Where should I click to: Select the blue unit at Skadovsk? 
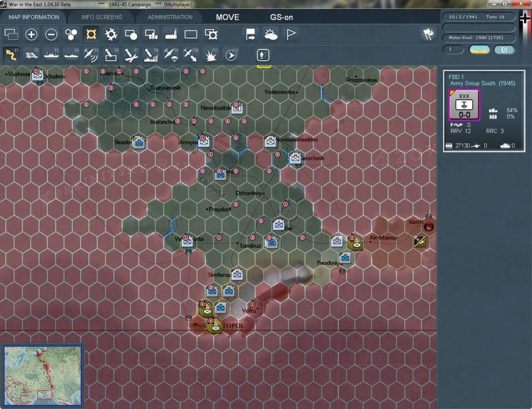(x=139, y=142)
